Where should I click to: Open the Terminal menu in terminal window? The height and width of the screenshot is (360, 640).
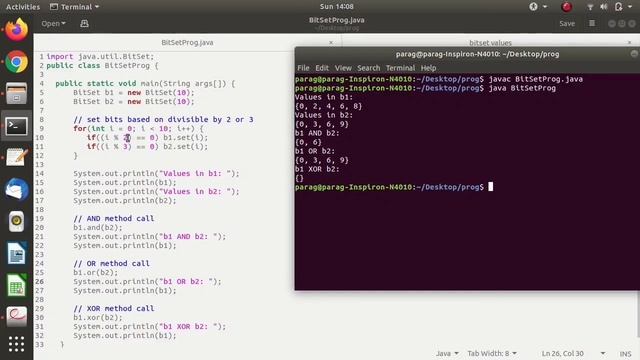[x=400, y=68]
